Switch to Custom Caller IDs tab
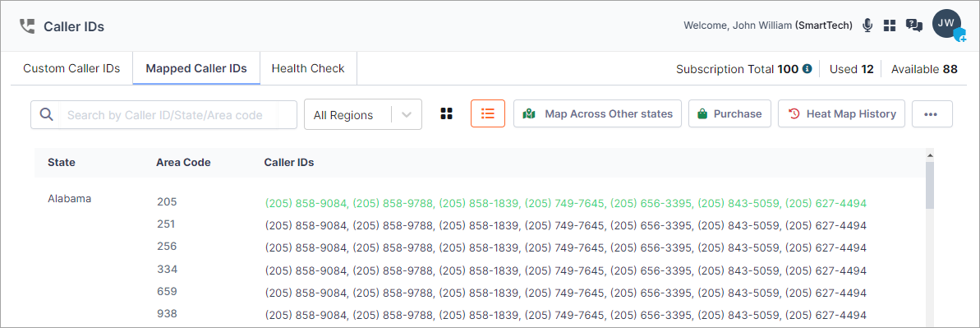The width and height of the screenshot is (980, 328). (71, 69)
